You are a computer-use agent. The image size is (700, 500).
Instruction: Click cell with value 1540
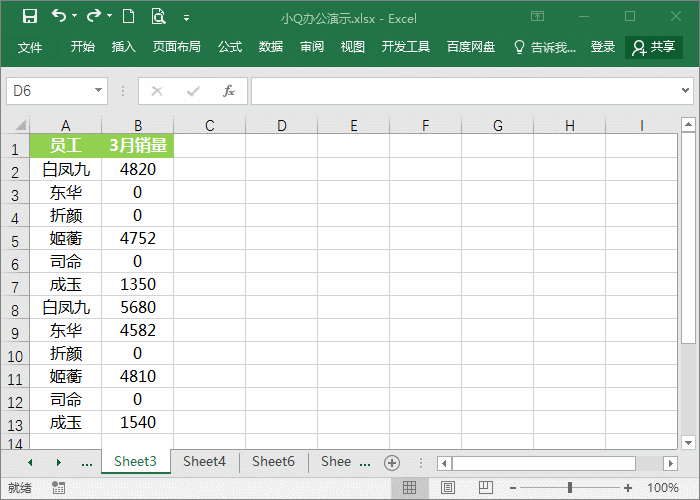click(138, 422)
